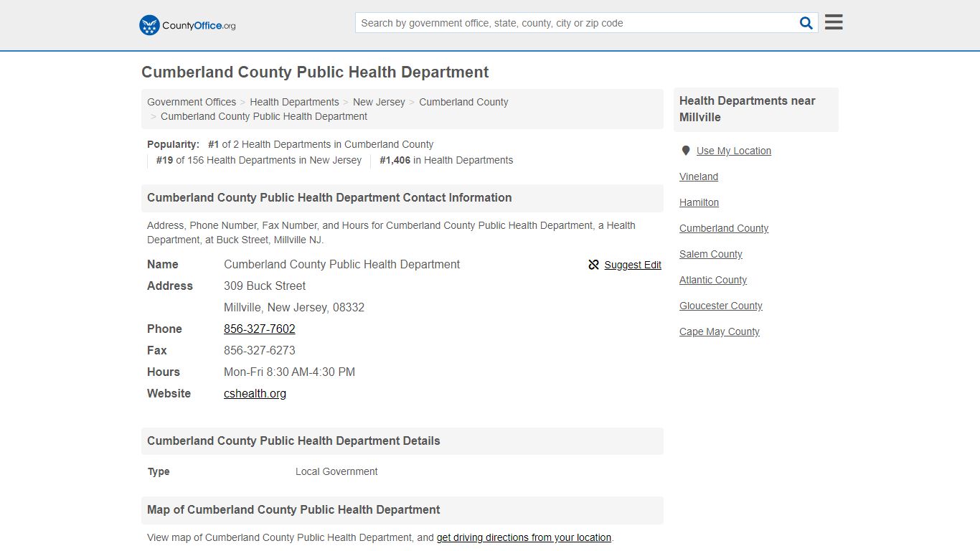Viewport: 980px width, 551px height.
Task: Open the hamburger menu icon
Action: (x=834, y=22)
